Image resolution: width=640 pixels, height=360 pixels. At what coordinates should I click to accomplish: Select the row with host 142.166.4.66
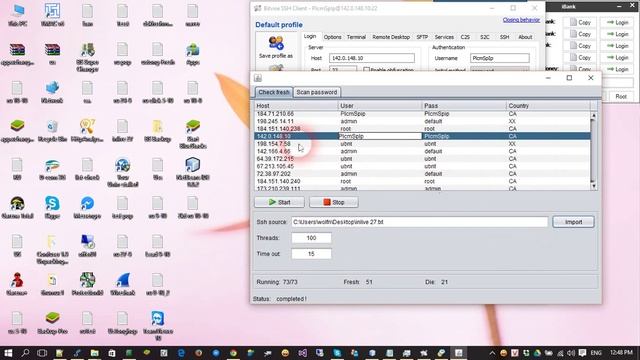click(x=422, y=151)
